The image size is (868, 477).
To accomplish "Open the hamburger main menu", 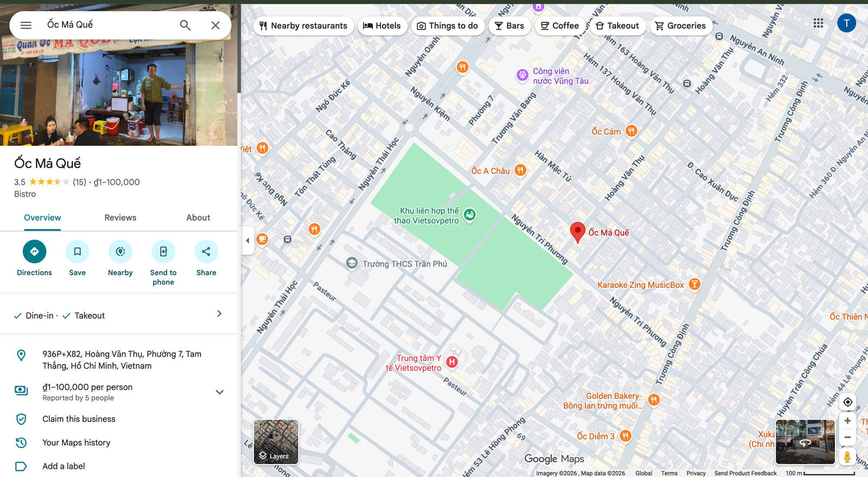I will (26, 25).
